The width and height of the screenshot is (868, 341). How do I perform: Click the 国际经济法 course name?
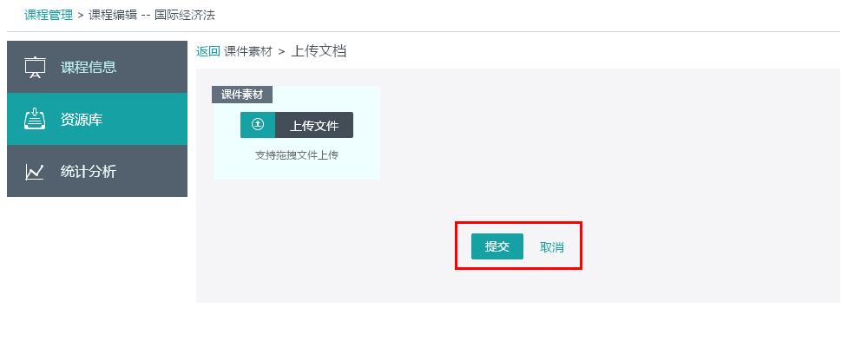click(x=184, y=15)
